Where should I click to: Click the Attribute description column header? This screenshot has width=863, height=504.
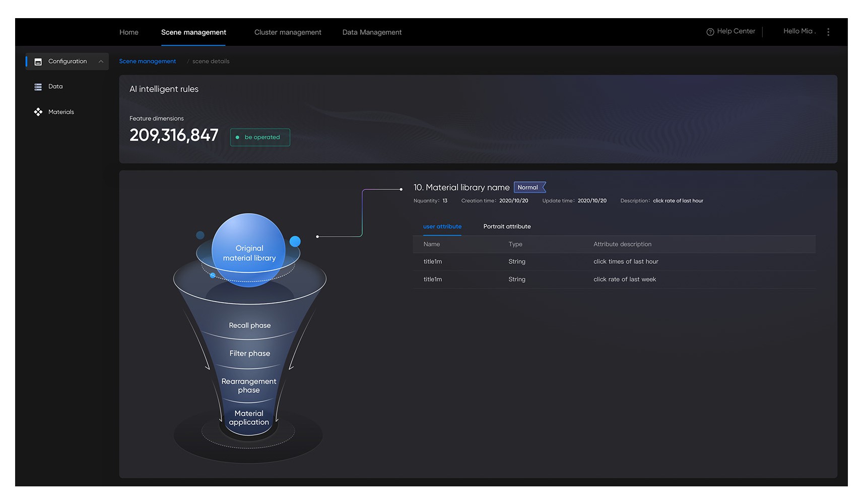pyautogui.click(x=622, y=244)
